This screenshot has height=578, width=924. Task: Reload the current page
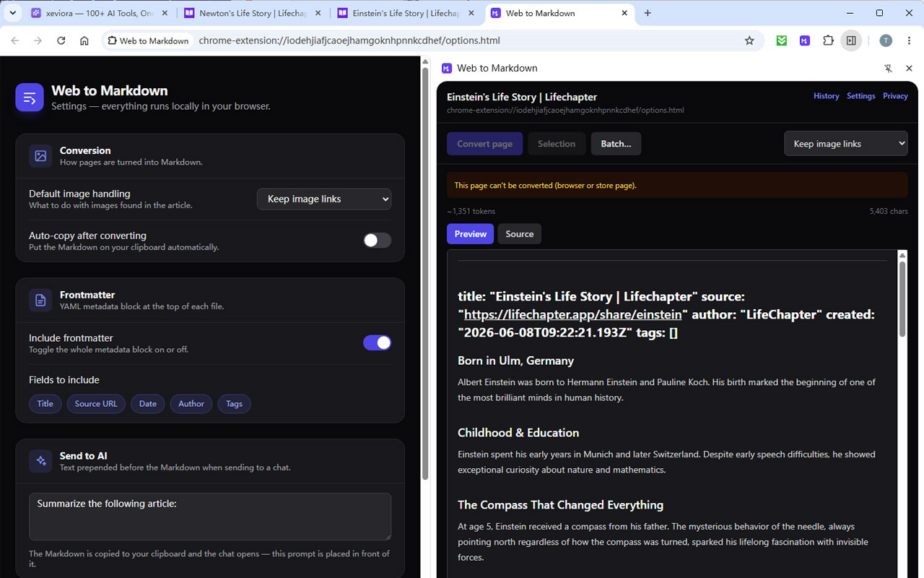(61, 40)
